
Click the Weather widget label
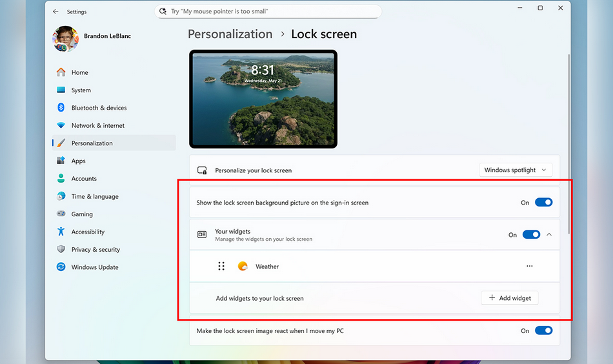coord(267,267)
